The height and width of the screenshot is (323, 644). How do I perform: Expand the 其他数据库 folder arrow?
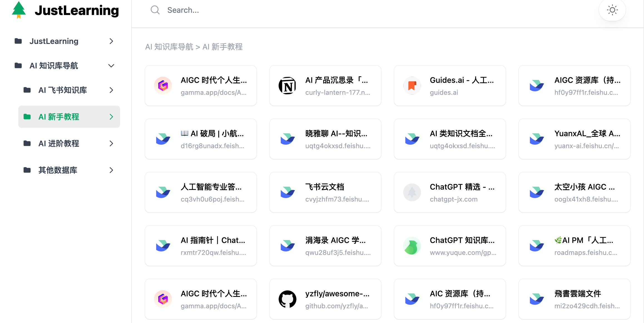click(x=111, y=170)
